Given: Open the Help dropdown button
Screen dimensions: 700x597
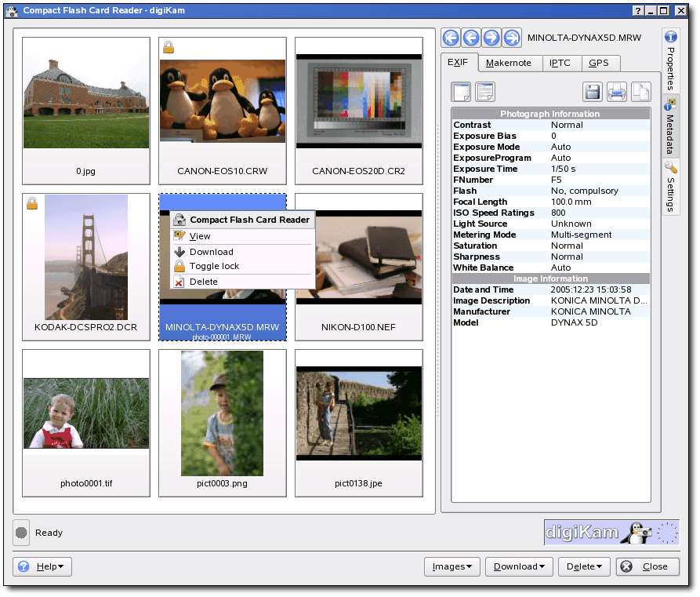Looking at the screenshot, I should (x=42, y=566).
